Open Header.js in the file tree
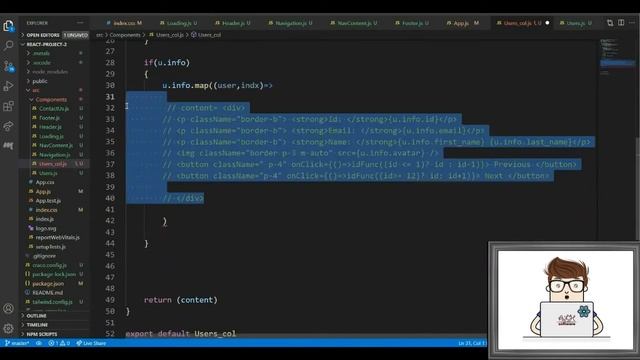This screenshot has height=360, width=640. pyautogui.click(x=50, y=127)
